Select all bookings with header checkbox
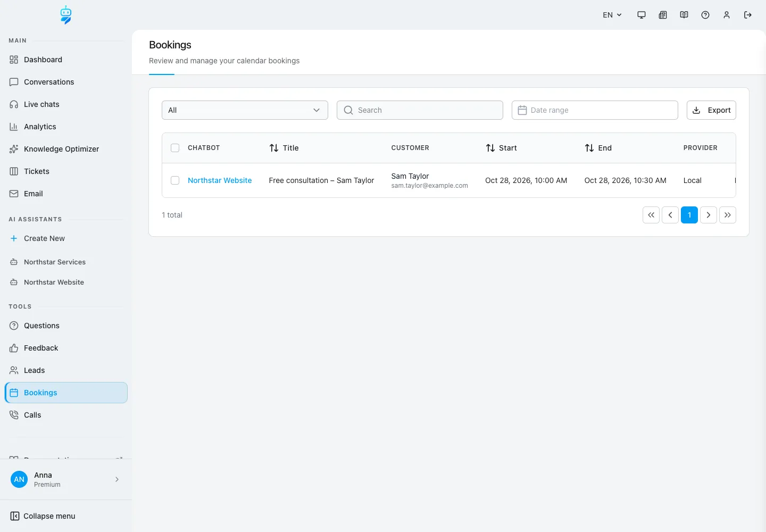The width and height of the screenshot is (766, 532). pyautogui.click(x=175, y=148)
